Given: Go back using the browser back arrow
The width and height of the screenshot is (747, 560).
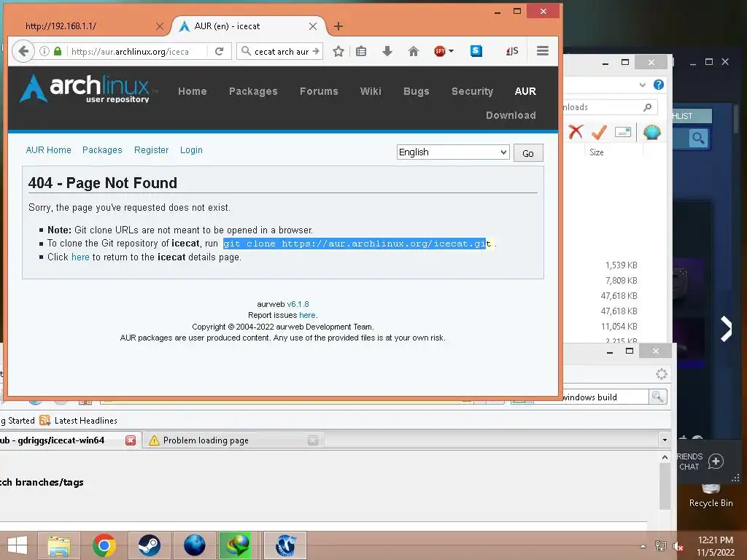Looking at the screenshot, I should click(23, 51).
